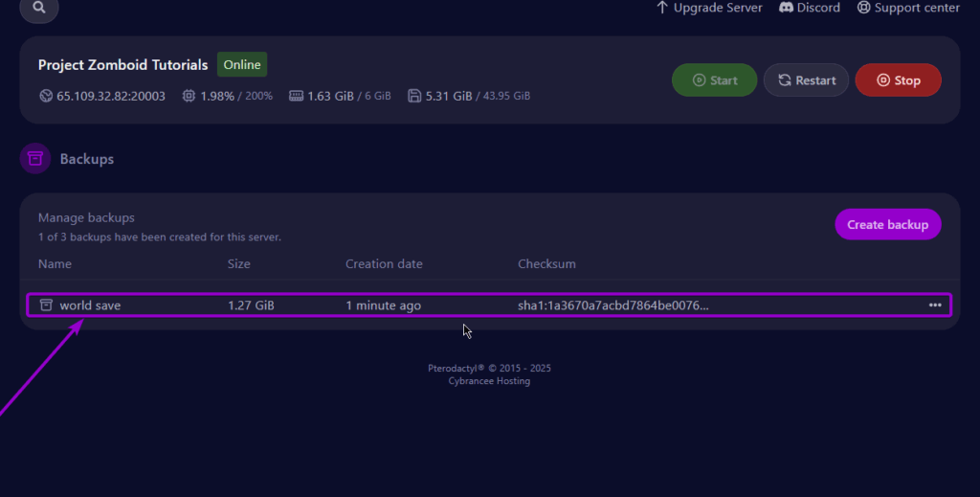Click the server address globe icon
The width and height of the screenshot is (980, 497).
(x=46, y=96)
